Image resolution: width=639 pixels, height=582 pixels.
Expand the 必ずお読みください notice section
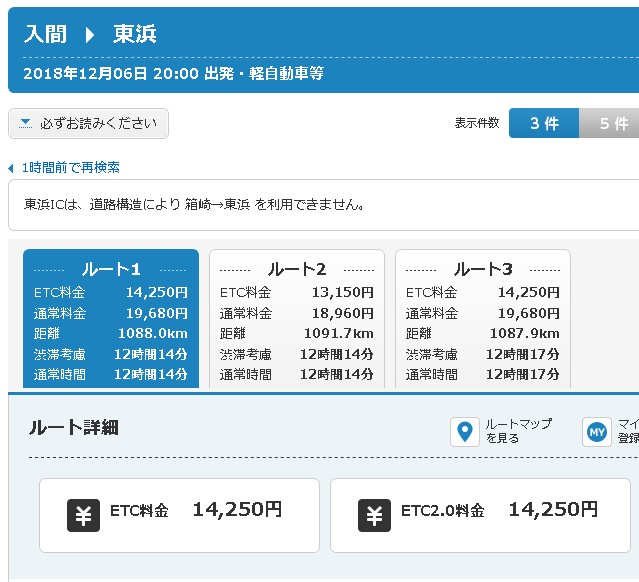(89, 124)
